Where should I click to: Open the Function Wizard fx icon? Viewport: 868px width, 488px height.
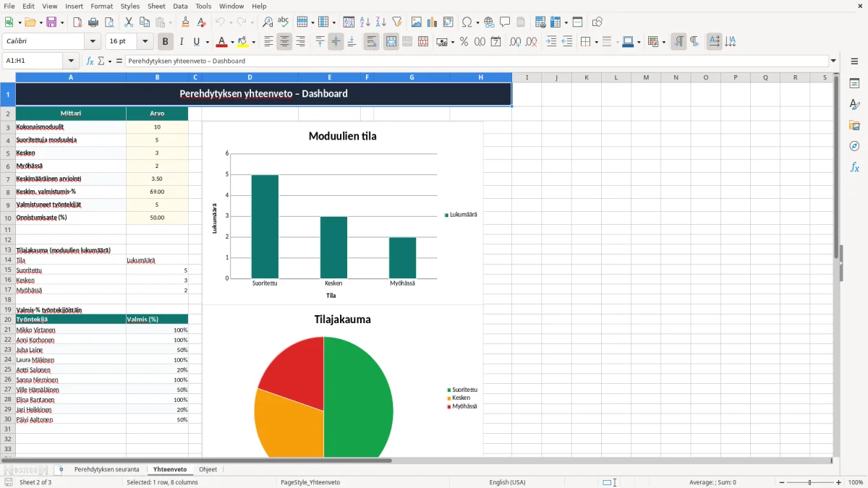(90, 61)
